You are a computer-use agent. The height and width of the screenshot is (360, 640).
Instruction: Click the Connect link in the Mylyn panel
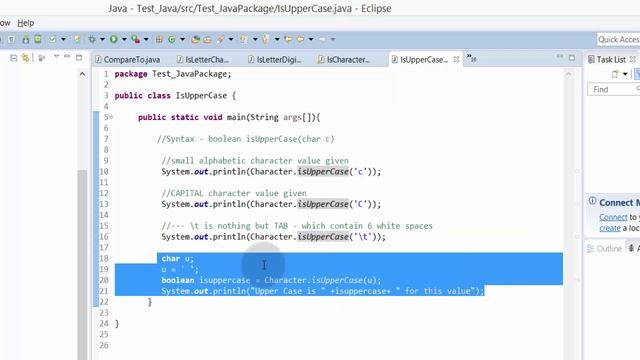[613, 218]
